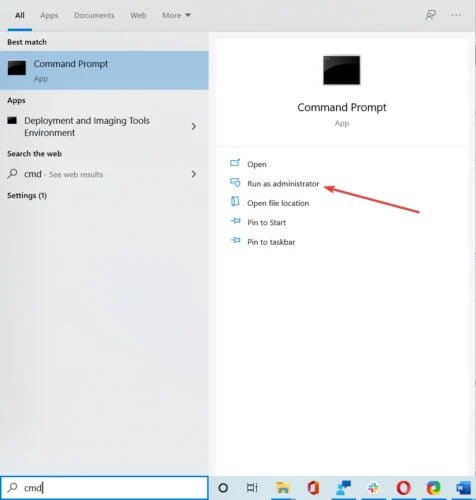Viewport: 476px width, 500px height.
Task: Expand cmd web results chevron
Action: 194,174
